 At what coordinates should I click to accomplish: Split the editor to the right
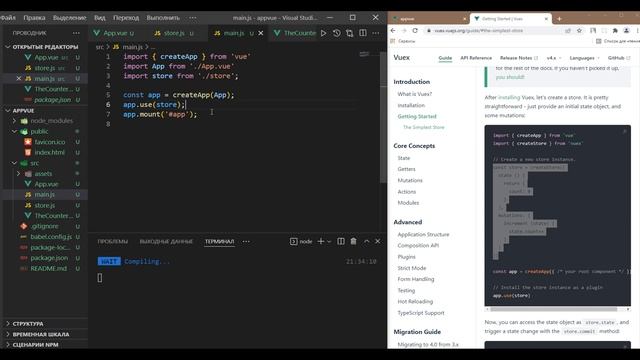coord(362,33)
